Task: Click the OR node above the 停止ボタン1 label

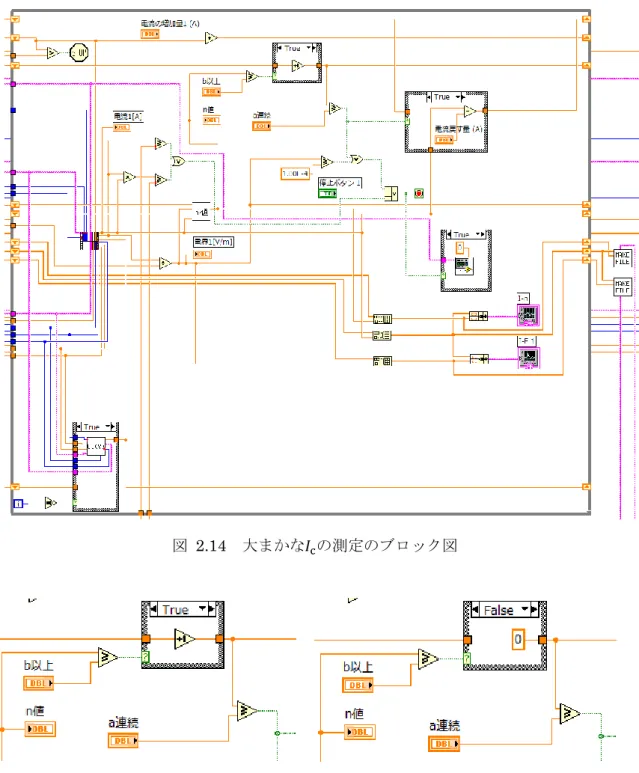Action: (x=356, y=159)
